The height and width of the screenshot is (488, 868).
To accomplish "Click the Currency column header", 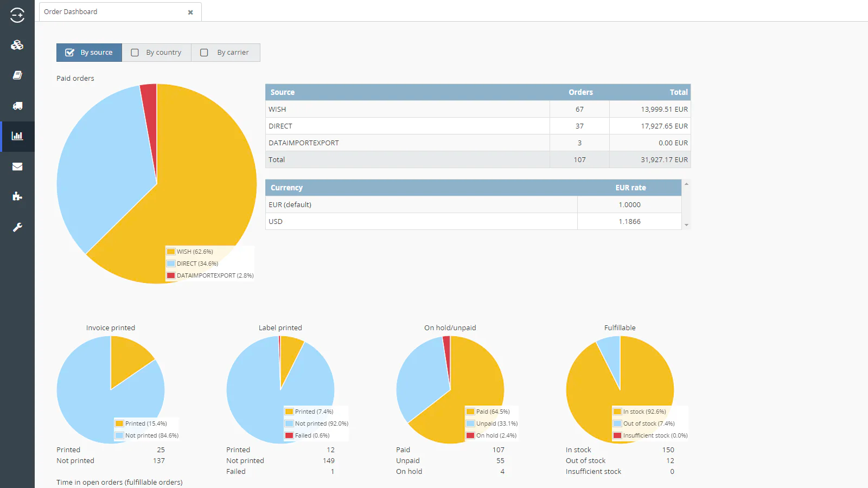I will [x=422, y=188].
